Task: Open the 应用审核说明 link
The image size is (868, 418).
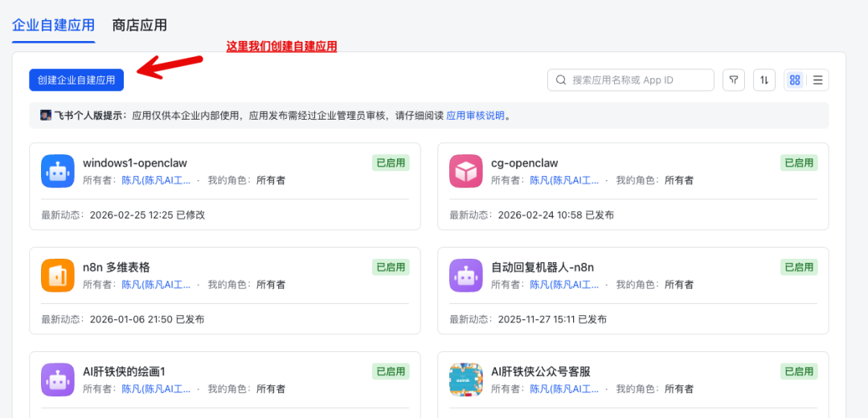Action: click(476, 116)
